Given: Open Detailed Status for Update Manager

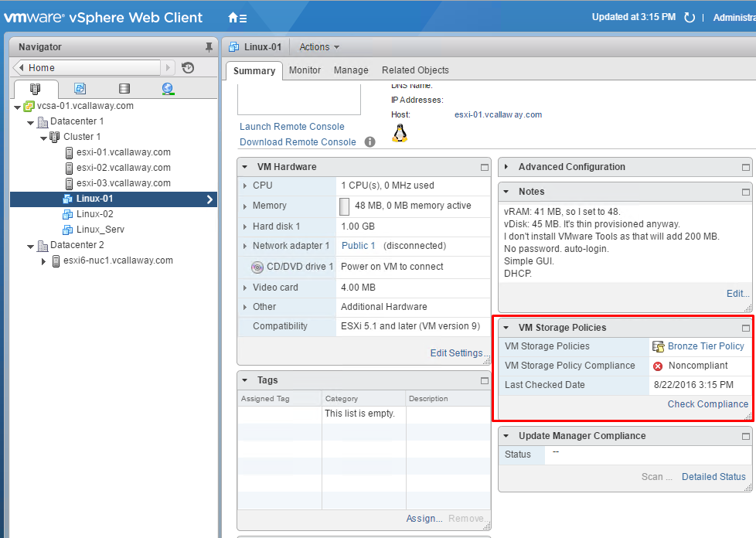Looking at the screenshot, I should coord(713,477).
